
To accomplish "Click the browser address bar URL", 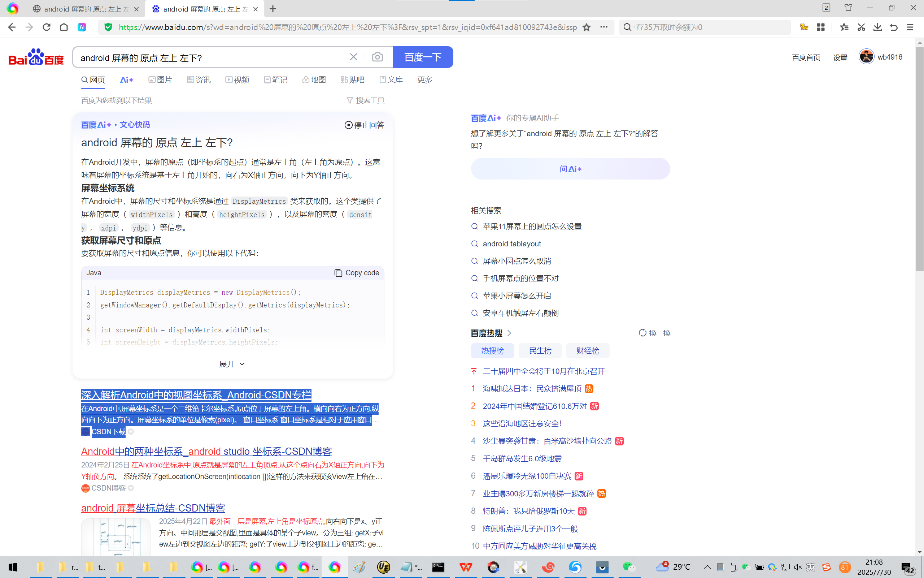I will pyautogui.click(x=348, y=27).
